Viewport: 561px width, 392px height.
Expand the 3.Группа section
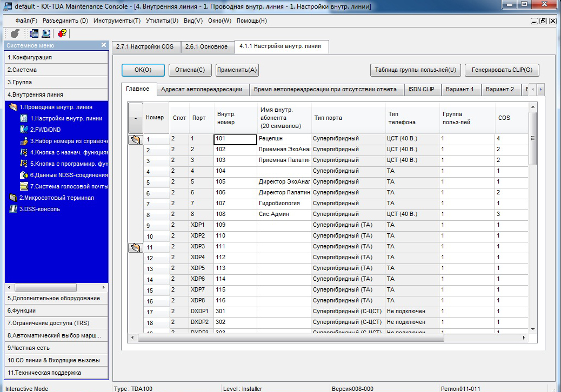56,82
